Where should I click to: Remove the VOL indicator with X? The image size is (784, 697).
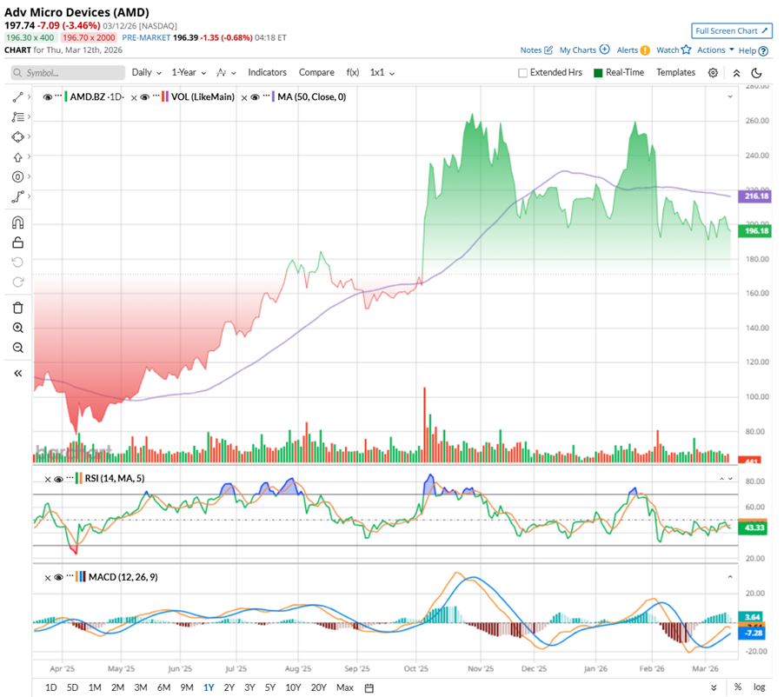[x=134, y=98]
